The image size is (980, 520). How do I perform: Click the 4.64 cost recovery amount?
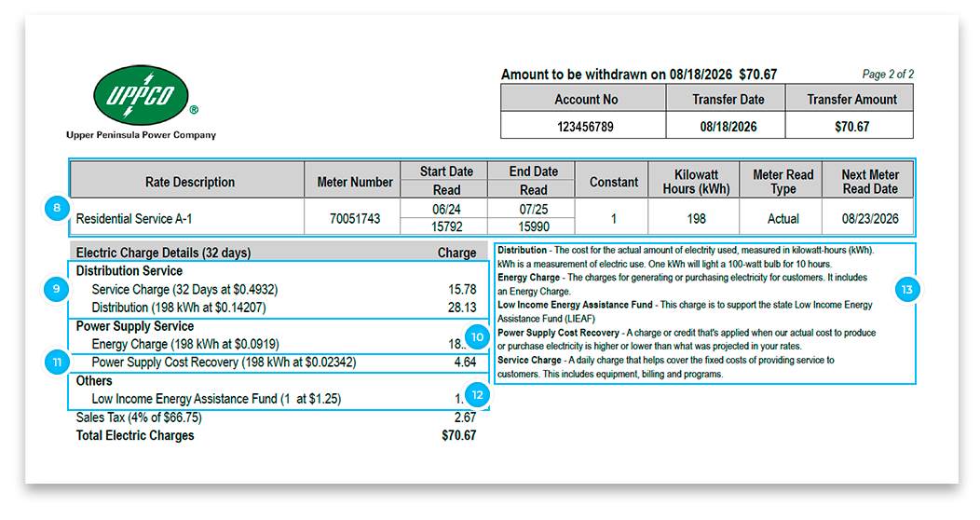(x=465, y=363)
